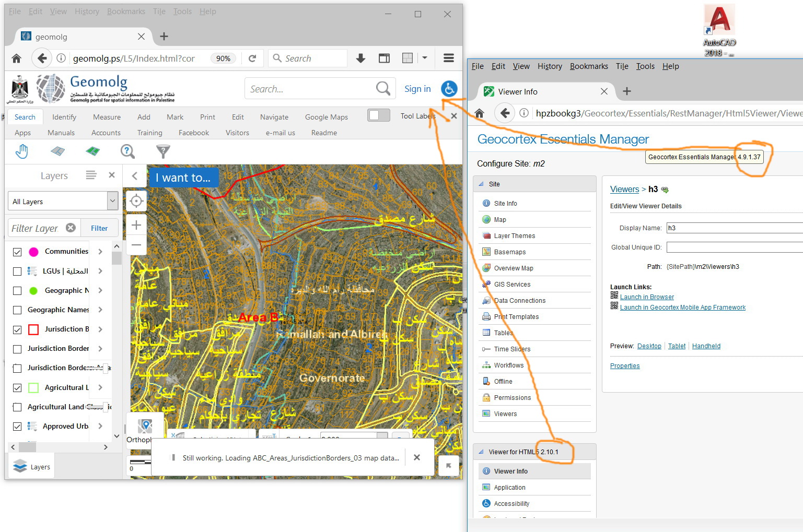This screenshot has width=803, height=532.
Task: Click the horizontal scrollbar thumb under layer list
Action: click(x=28, y=447)
